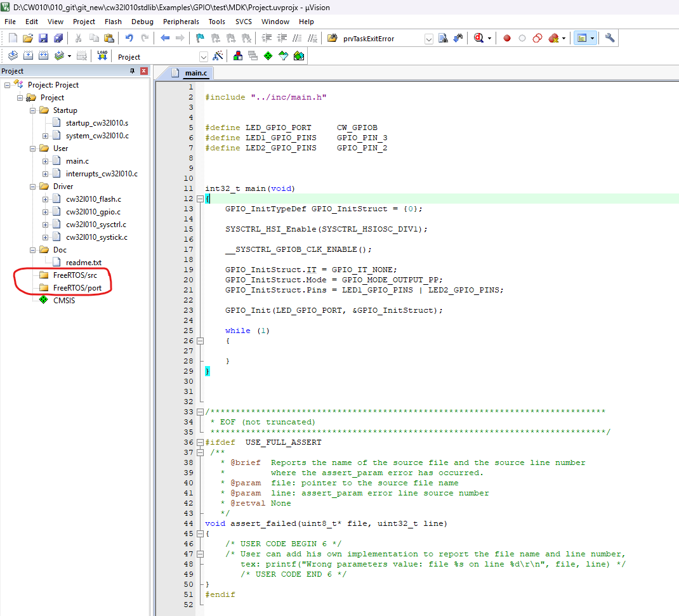Open target selector Project dropdown
Image resolution: width=679 pixels, height=616 pixels.
point(204,56)
